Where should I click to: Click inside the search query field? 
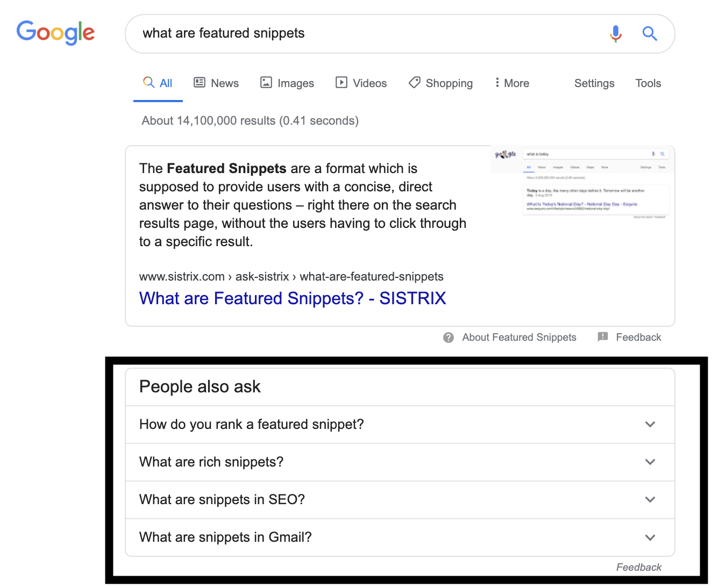click(323, 33)
